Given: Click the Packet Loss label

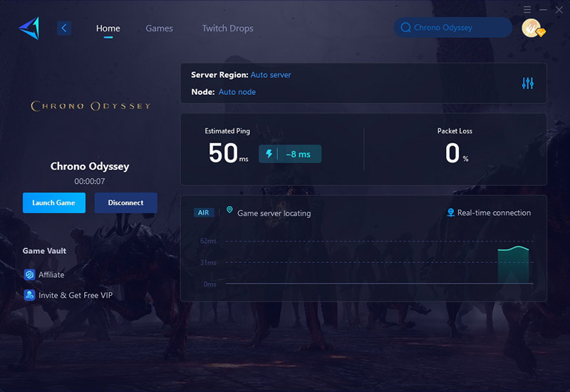Looking at the screenshot, I should click(455, 131).
